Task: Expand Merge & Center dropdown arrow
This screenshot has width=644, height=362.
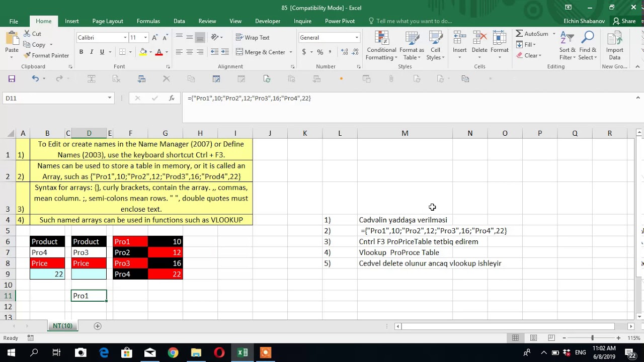Action: tap(290, 52)
